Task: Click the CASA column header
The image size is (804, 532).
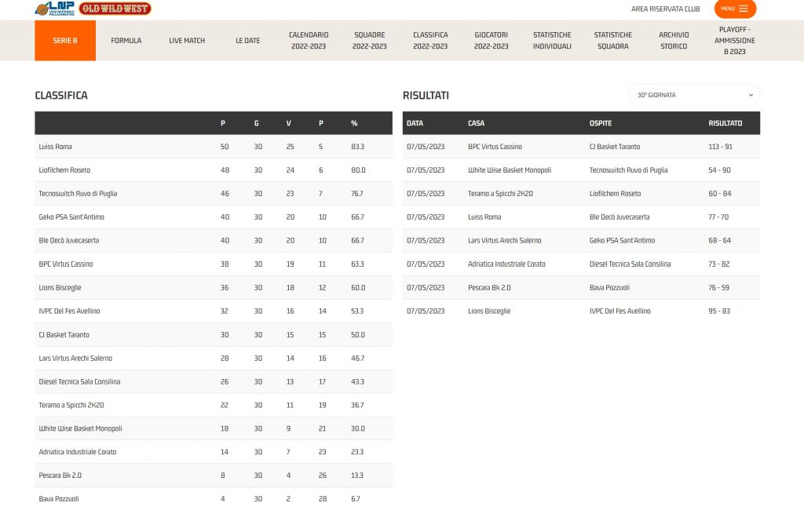Action: (x=477, y=123)
